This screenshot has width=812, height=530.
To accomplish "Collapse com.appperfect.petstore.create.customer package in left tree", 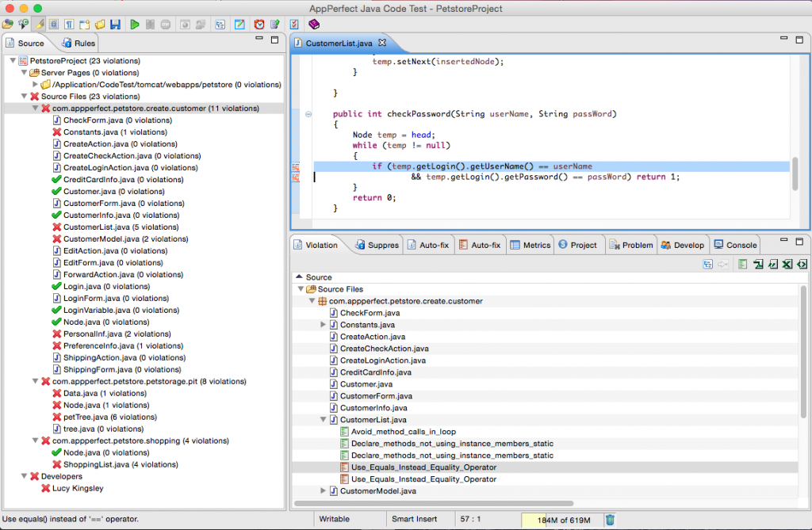I will [35, 109].
